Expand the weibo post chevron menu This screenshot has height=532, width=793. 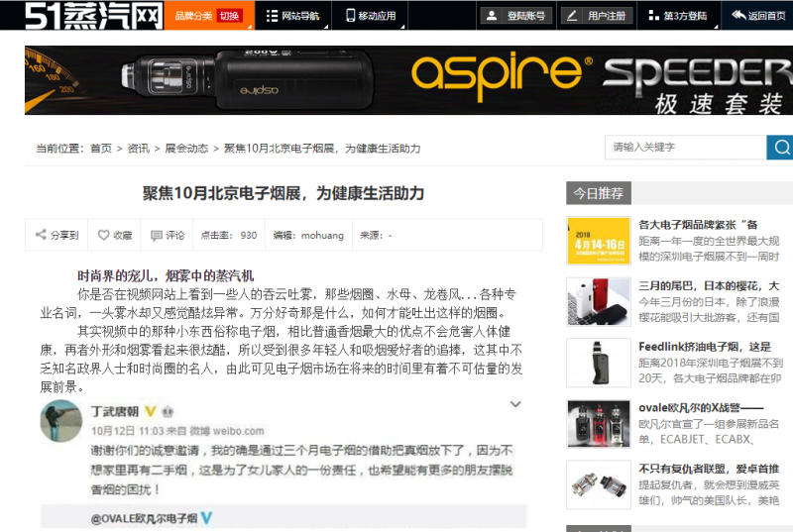click(x=515, y=404)
